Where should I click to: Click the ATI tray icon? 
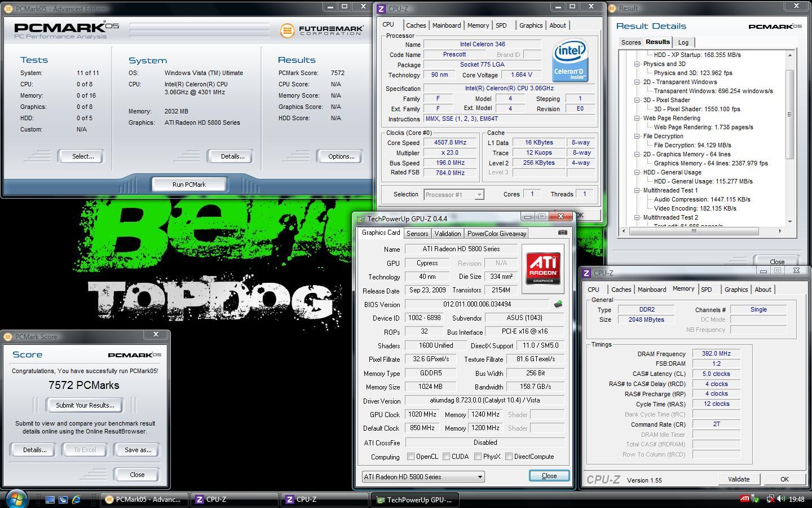(x=745, y=499)
